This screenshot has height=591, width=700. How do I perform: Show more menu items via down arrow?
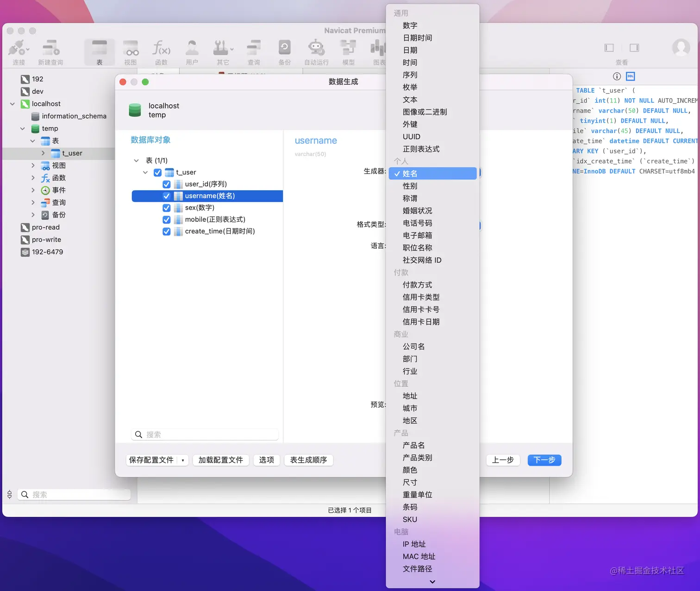432,582
